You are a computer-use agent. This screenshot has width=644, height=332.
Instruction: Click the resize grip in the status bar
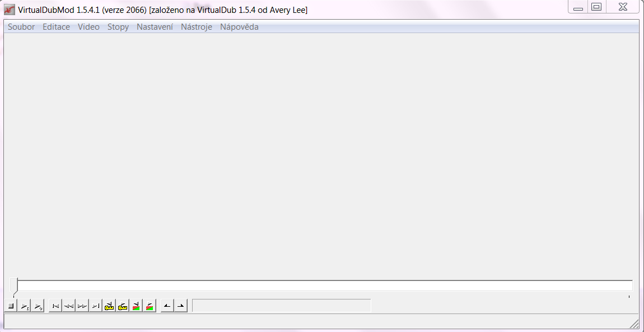(x=634, y=324)
